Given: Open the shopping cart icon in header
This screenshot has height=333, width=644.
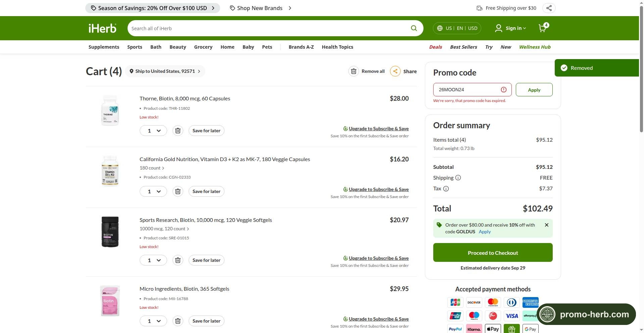Looking at the screenshot, I should [x=543, y=28].
